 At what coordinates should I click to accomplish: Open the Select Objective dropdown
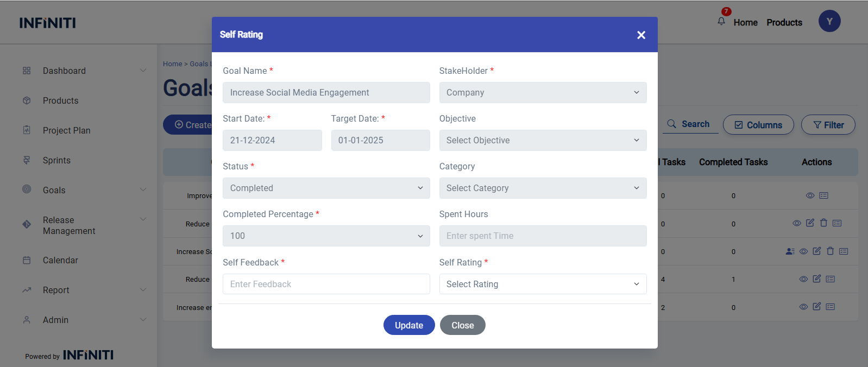543,140
